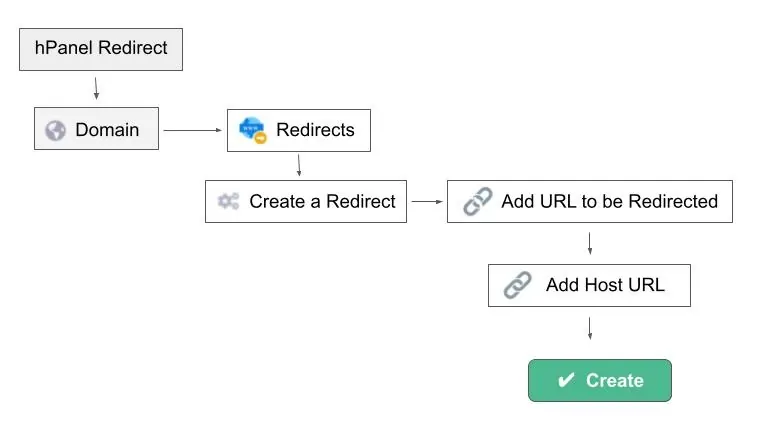
Task: Click the Add Host URL text
Action: pyautogui.click(x=605, y=286)
